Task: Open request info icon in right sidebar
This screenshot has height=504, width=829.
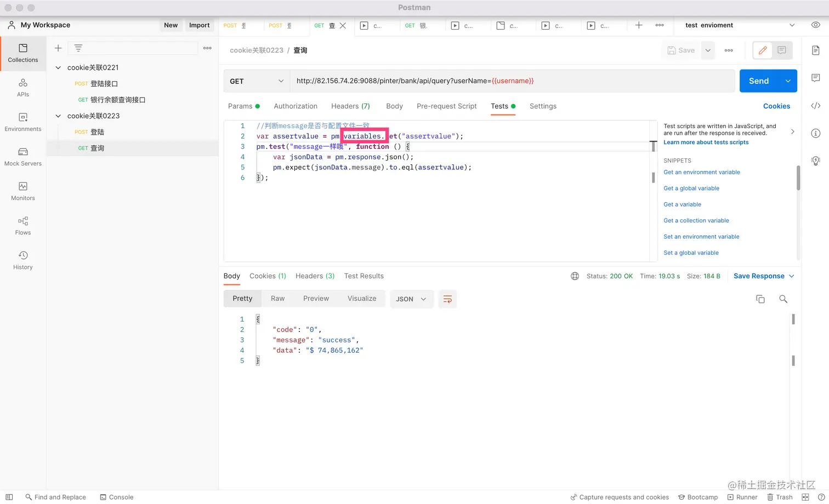Action: tap(816, 133)
